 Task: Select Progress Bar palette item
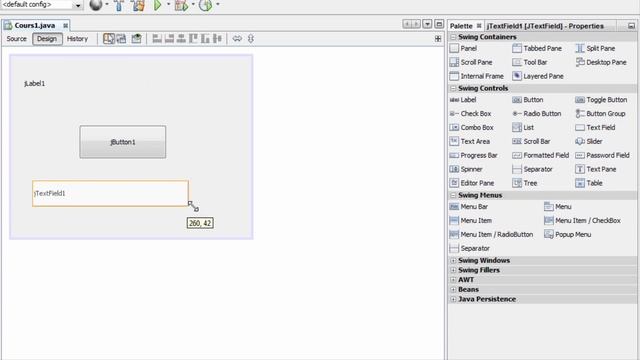473,155
